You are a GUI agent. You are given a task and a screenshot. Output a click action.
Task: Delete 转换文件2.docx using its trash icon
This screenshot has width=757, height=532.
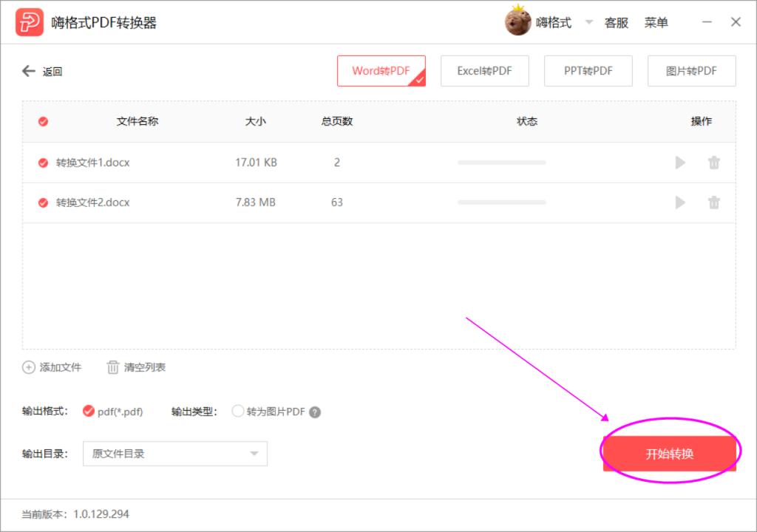coord(714,202)
